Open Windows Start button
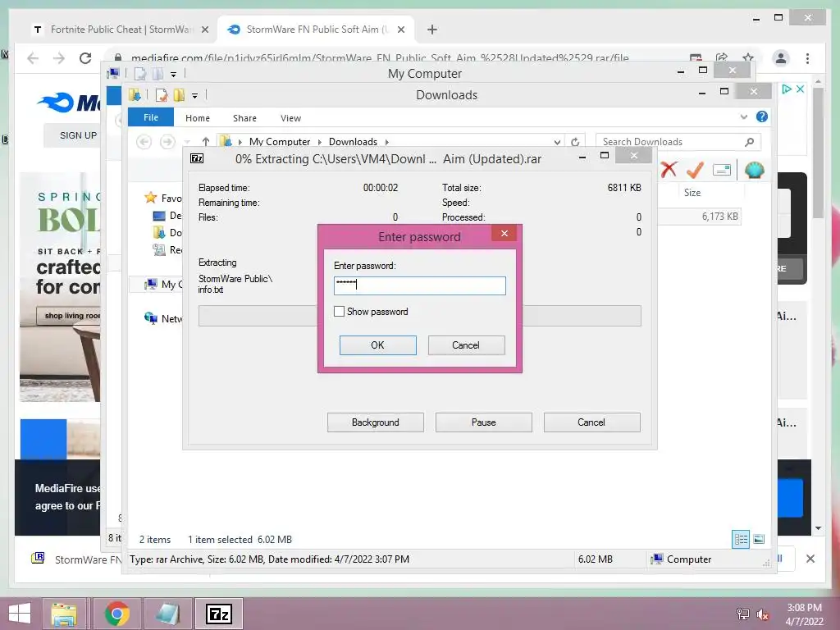This screenshot has width=840, height=630. point(20,614)
